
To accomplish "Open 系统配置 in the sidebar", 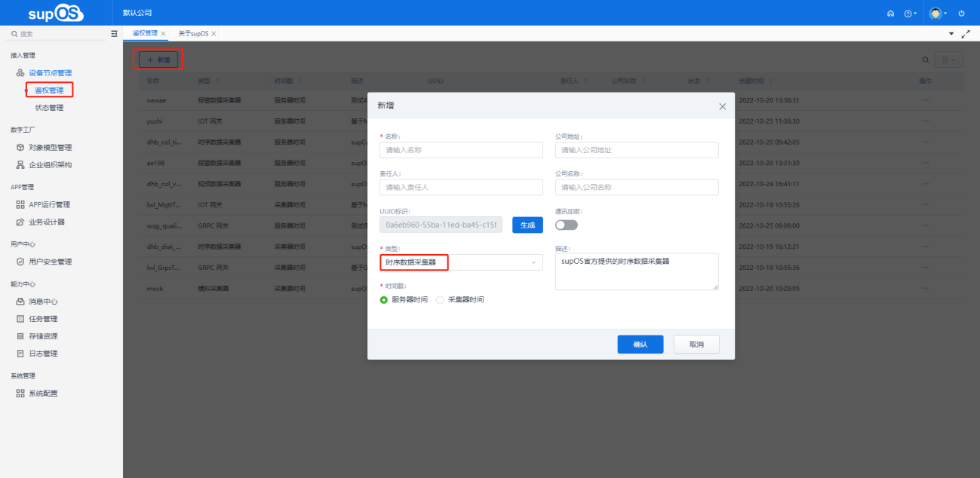I will point(43,394).
